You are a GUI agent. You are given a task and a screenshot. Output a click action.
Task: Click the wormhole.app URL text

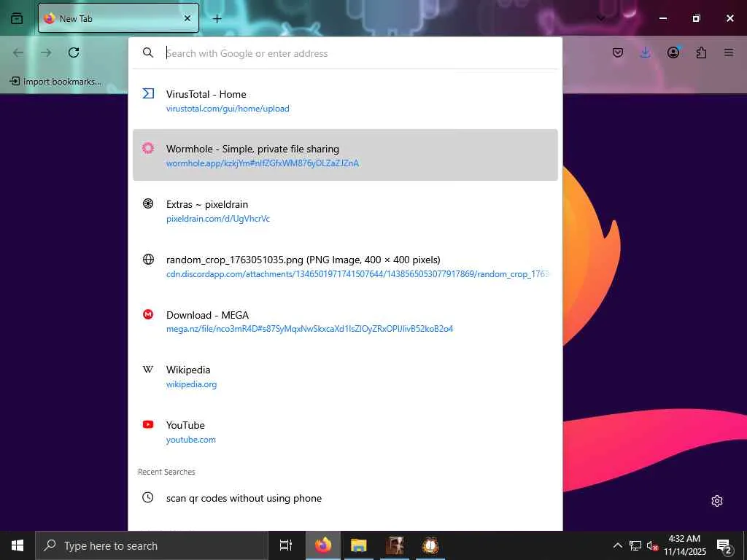pyautogui.click(x=263, y=163)
